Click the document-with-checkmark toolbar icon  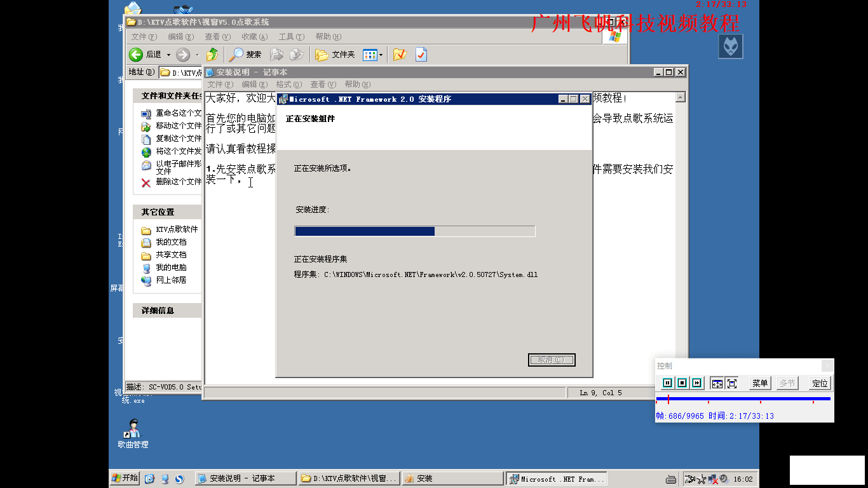point(421,55)
